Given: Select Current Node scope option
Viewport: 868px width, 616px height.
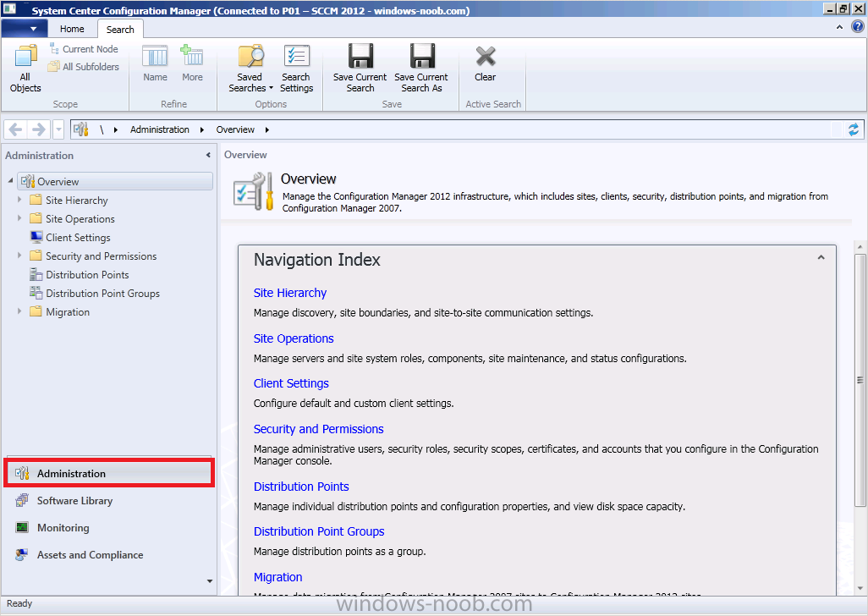Looking at the screenshot, I should tap(84, 49).
